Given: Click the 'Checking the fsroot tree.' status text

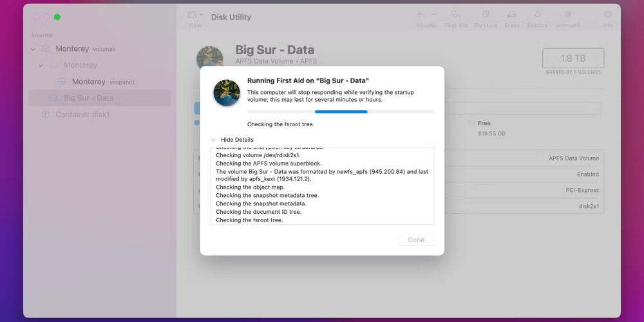Looking at the screenshot, I should (x=281, y=124).
